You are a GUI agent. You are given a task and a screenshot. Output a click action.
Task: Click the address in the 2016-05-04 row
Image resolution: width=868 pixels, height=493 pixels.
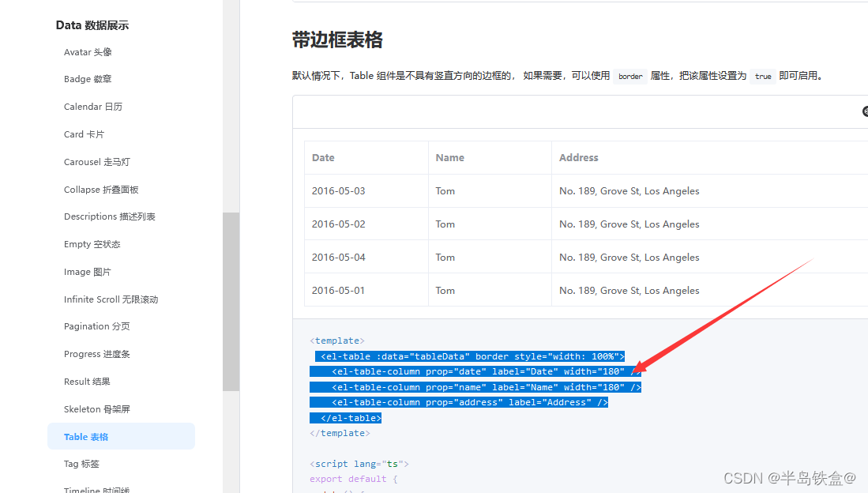629,257
